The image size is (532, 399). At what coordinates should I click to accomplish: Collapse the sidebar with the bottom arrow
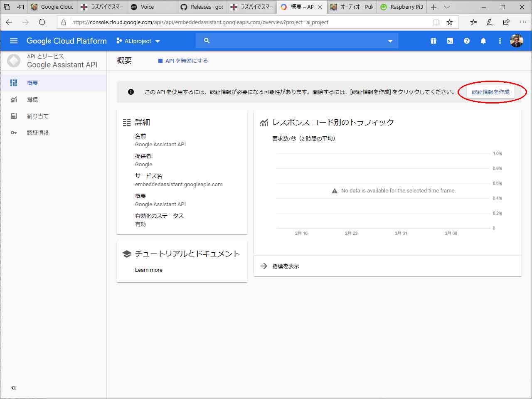pos(13,388)
